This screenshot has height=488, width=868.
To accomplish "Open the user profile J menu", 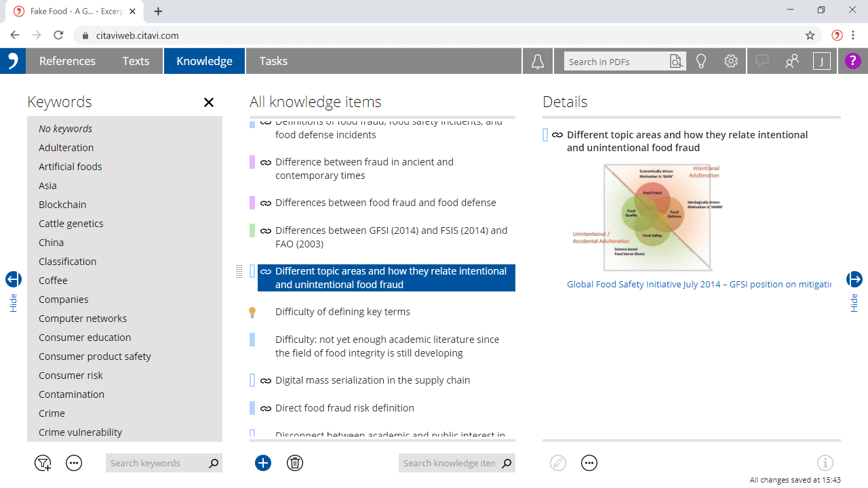I will (821, 62).
